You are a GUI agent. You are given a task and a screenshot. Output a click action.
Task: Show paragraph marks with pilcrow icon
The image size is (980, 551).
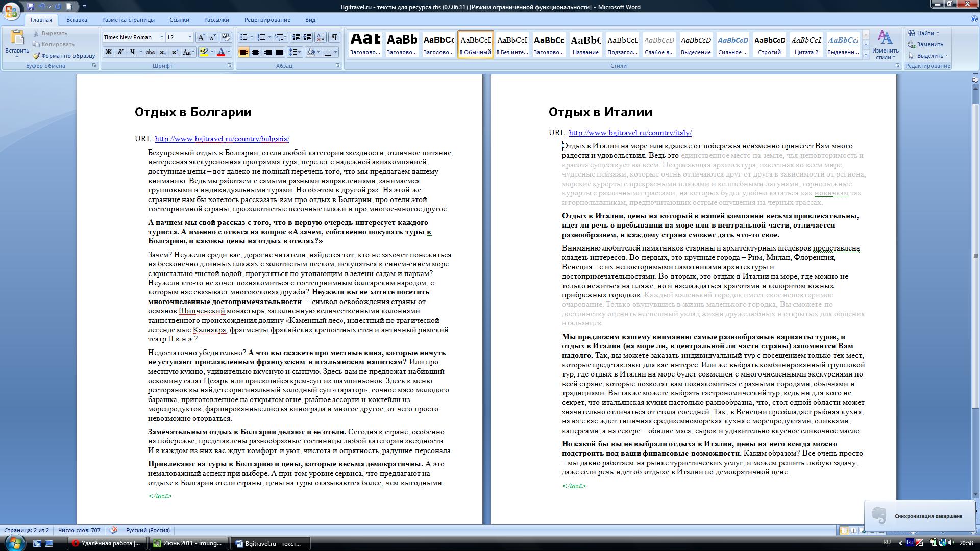tap(334, 37)
